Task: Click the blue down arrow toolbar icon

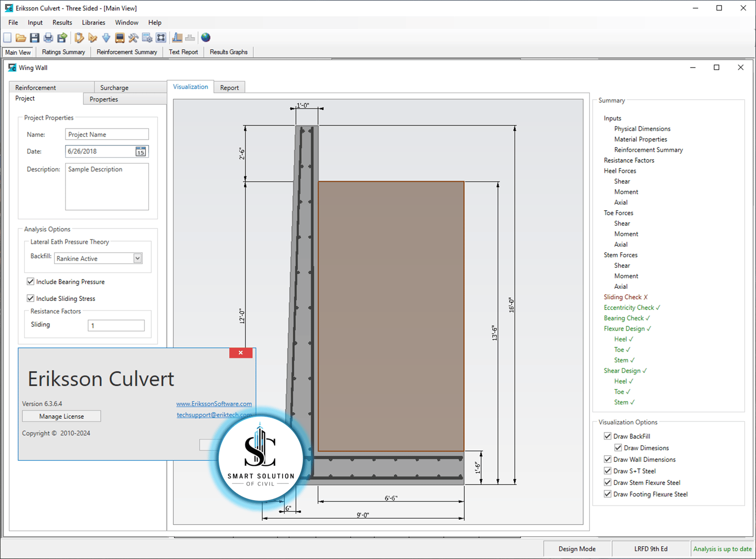Action: [x=106, y=38]
